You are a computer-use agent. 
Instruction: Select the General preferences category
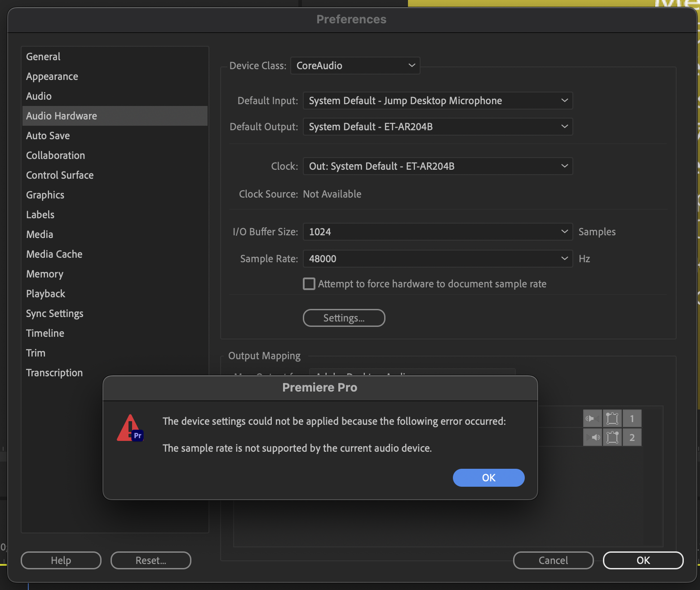pyautogui.click(x=43, y=56)
